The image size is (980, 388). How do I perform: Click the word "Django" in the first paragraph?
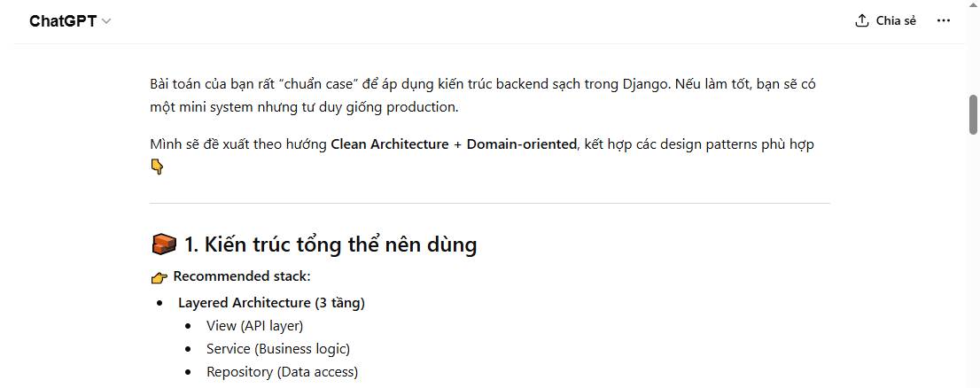642,84
